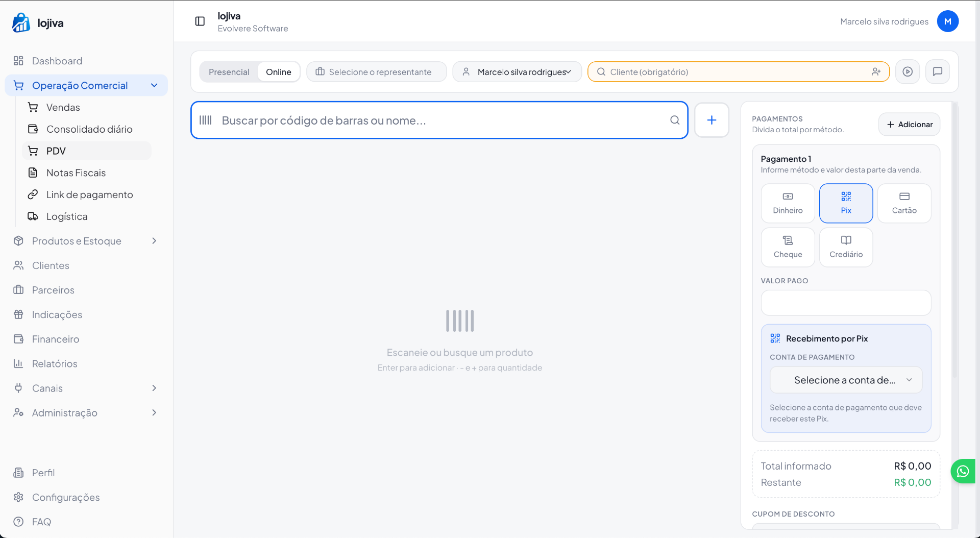Expand the Produtos e Estoque menu
Image resolution: width=980 pixels, height=538 pixels.
86,241
